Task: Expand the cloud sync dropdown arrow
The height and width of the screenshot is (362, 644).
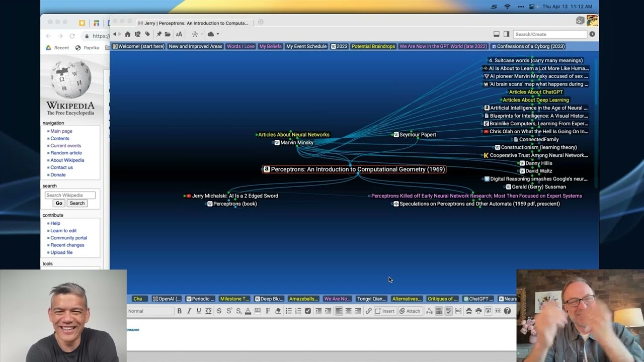Action: pos(217,34)
